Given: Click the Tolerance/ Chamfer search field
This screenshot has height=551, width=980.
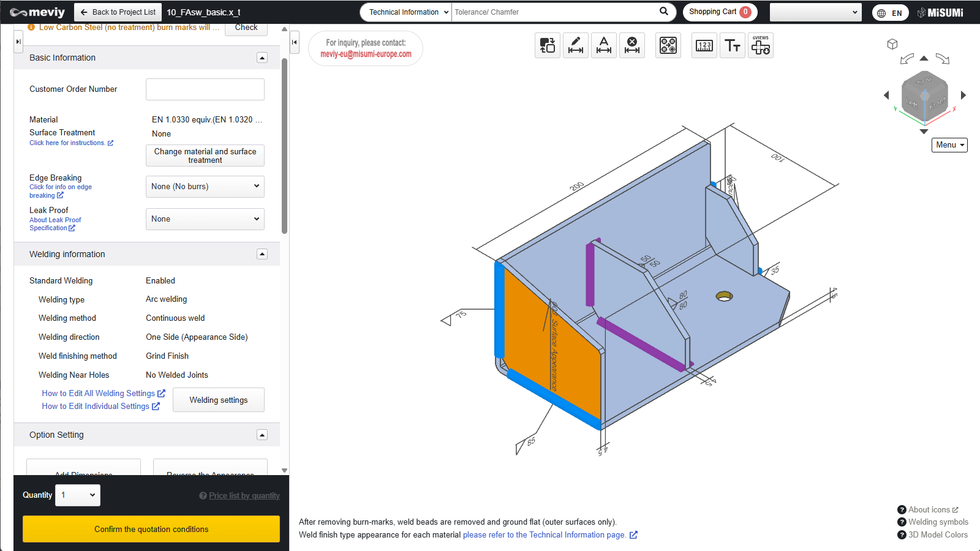Looking at the screenshot, I should click(x=554, y=12).
